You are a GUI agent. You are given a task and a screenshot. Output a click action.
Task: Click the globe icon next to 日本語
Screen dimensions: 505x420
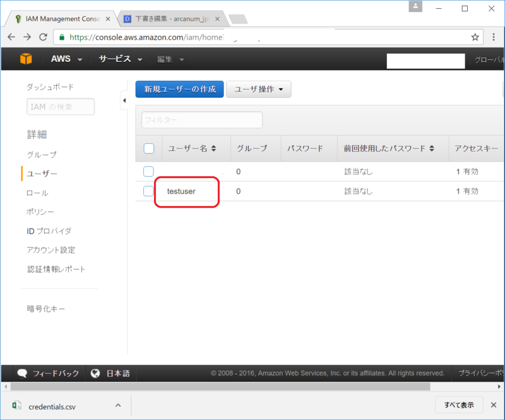pyautogui.click(x=96, y=373)
